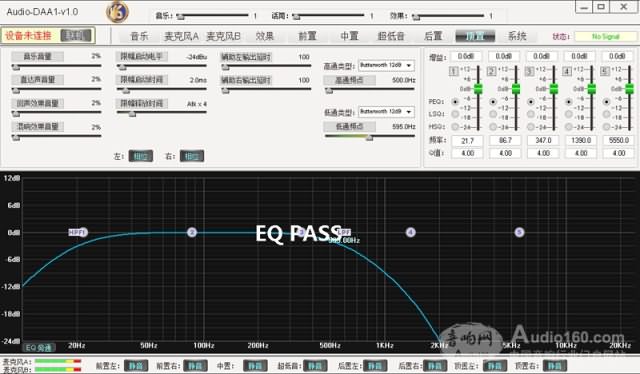
Task: Toggle the EQ 直通 bypass button
Action: [39, 347]
